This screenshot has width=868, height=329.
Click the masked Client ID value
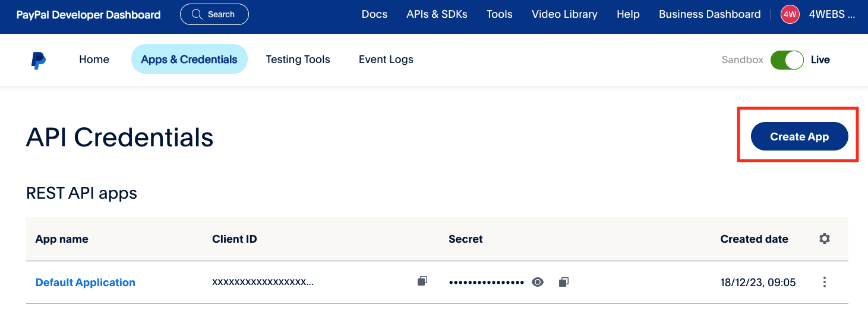click(263, 282)
